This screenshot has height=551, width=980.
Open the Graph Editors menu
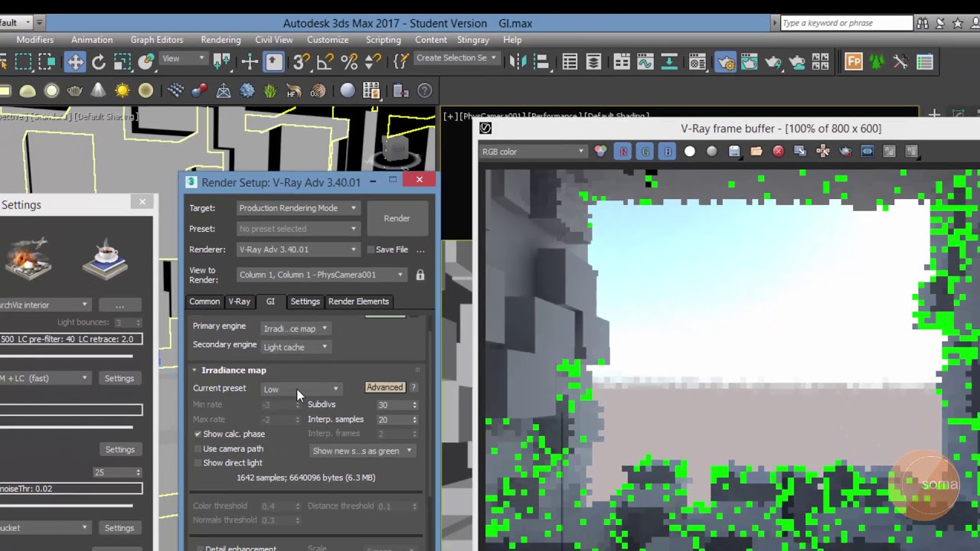156,40
